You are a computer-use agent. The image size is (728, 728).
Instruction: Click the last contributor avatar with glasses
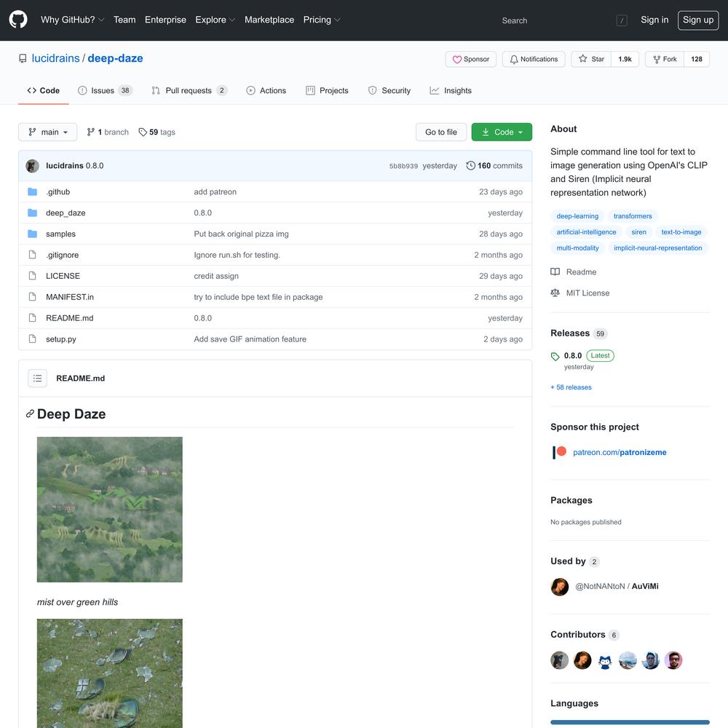(673, 660)
